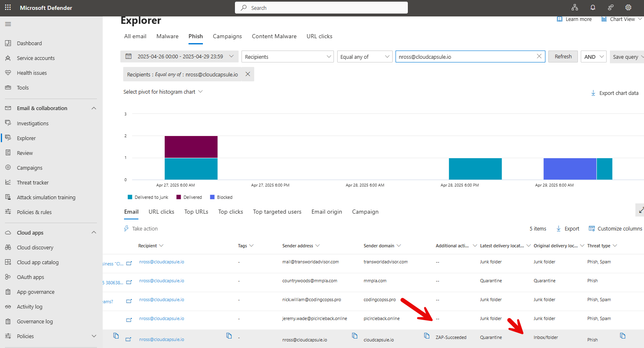Viewport: 644px width, 348px height.
Task: Click Customize columns
Action: point(615,228)
